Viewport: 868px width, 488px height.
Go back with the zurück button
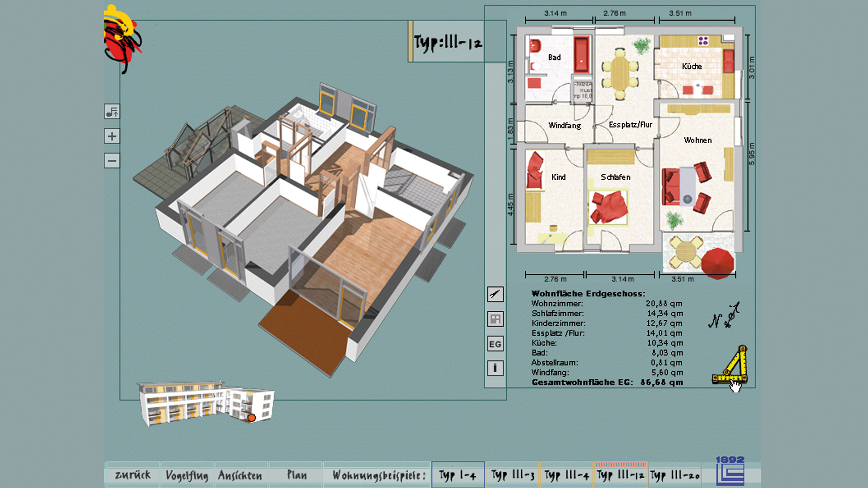tap(132, 475)
